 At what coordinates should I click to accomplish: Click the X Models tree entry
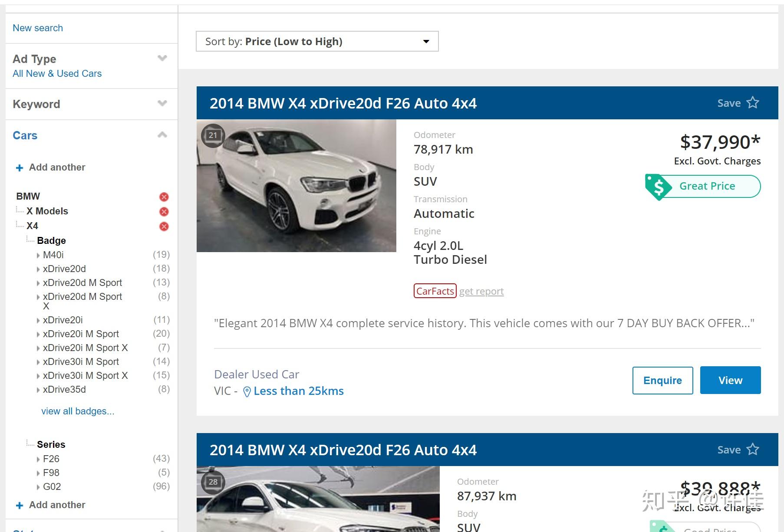click(x=47, y=211)
